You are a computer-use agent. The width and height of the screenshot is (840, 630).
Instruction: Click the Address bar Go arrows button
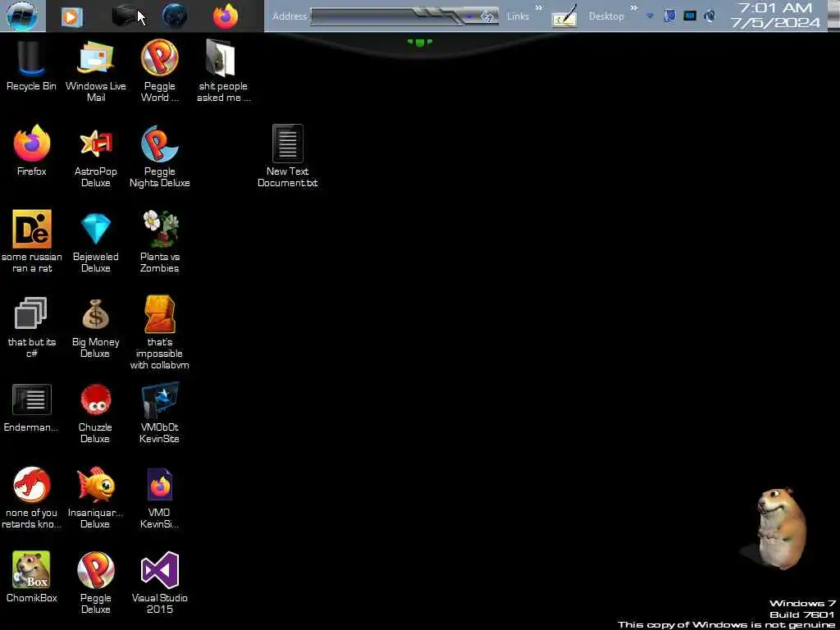[x=486, y=16]
